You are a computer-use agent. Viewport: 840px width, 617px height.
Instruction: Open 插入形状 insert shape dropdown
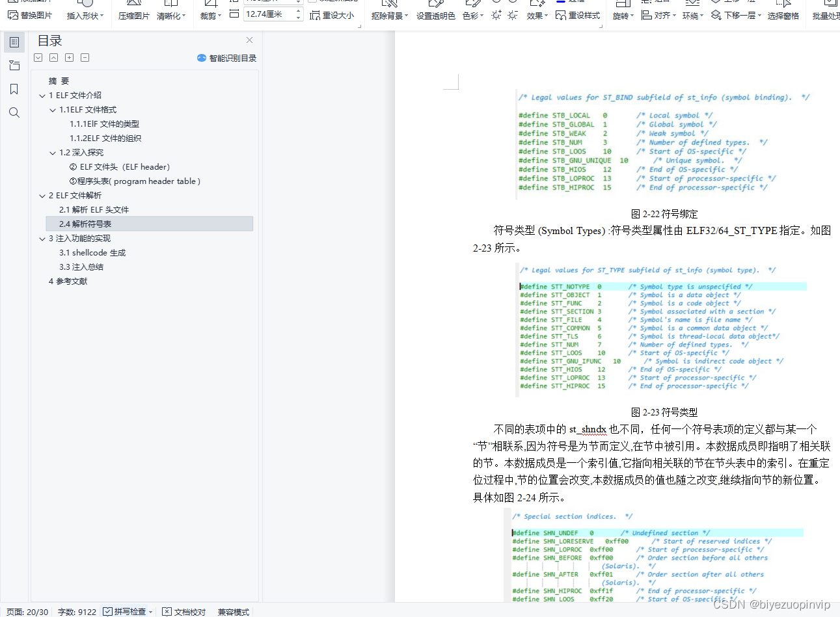pos(85,16)
